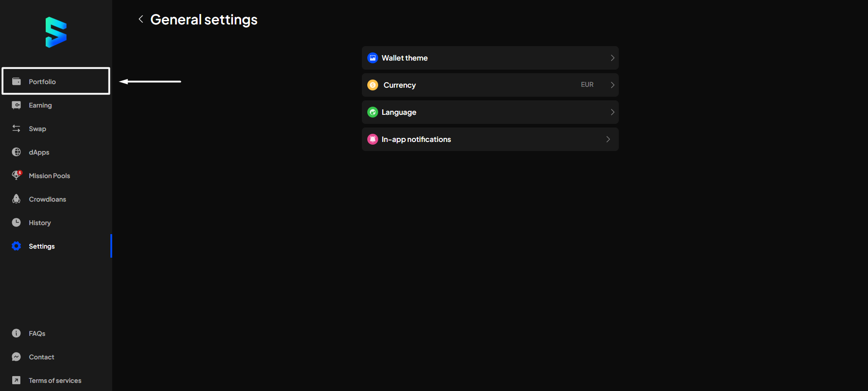Click the EUR currency value

[587, 85]
